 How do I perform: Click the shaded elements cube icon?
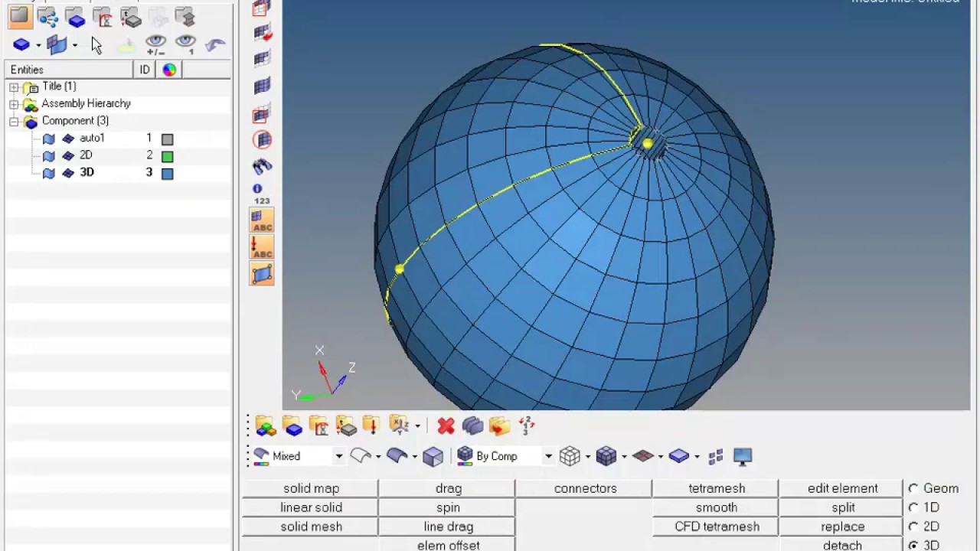[606, 456]
